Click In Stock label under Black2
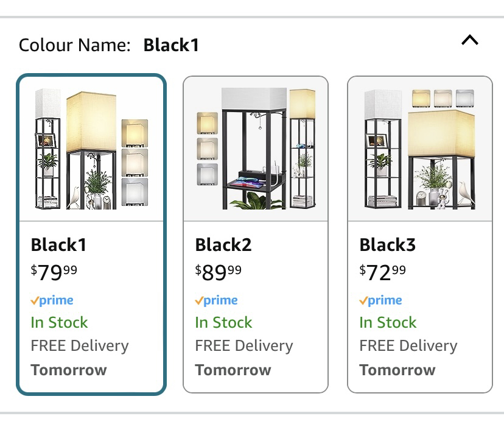Screen dimensions: 504x427 tap(223, 322)
